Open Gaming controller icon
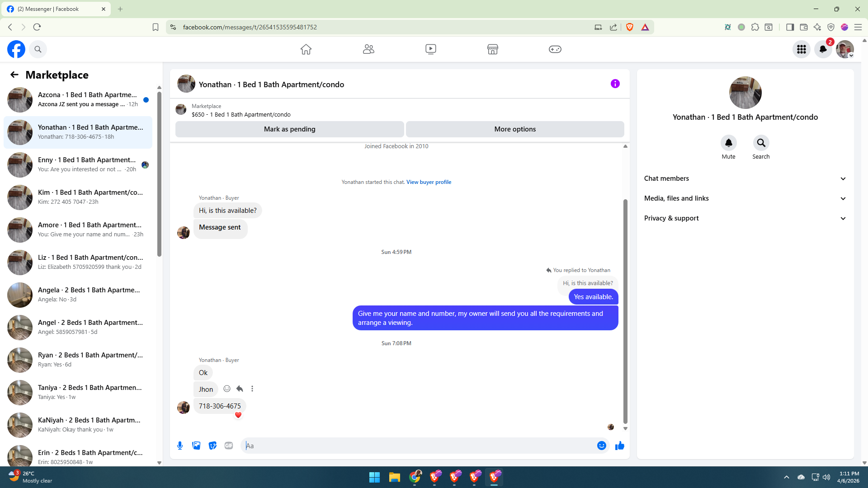Image resolution: width=868 pixels, height=488 pixels. (555, 49)
